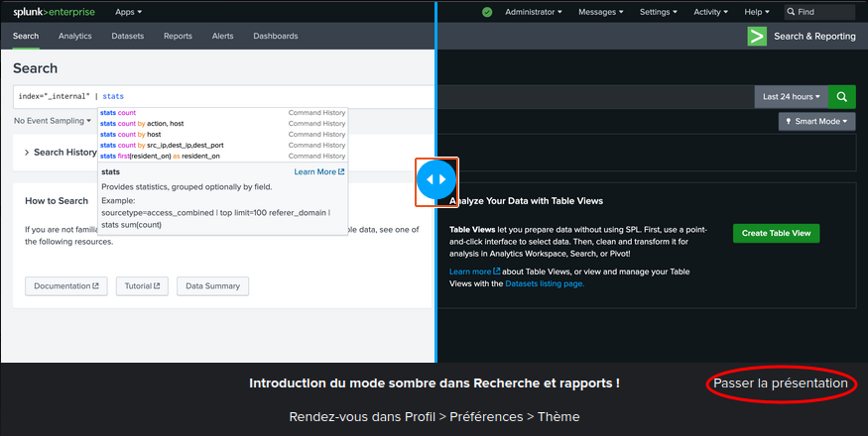Open the No Event Sampling dropdown
Image resolution: width=868 pixels, height=436 pixels.
coord(53,121)
